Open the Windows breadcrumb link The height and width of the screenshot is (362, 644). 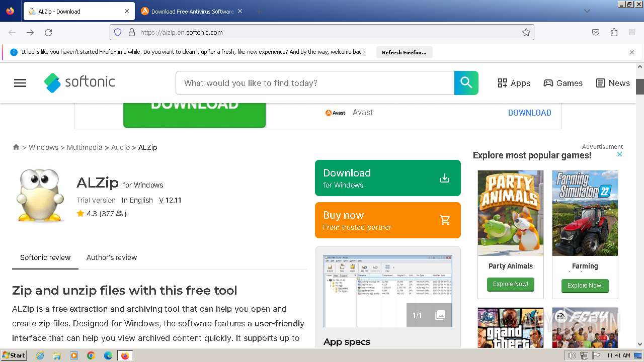(x=43, y=147)
